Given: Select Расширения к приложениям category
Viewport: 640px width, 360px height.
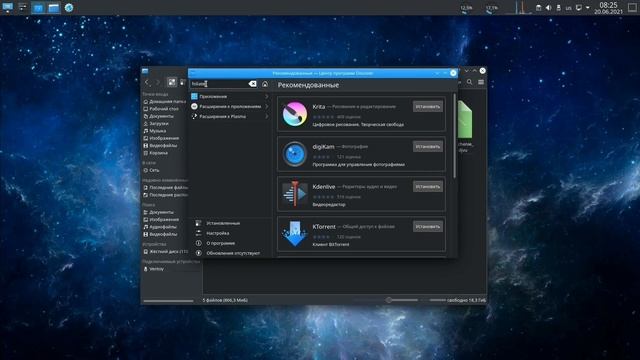Looking at the screenshot, I should coord(231,106).
